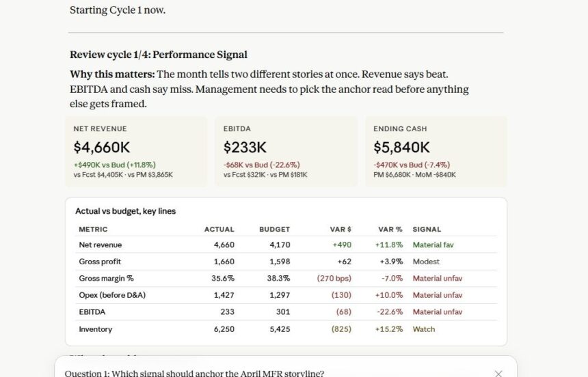Click the Review cycle 1/4 heading
Viewport: 588px width, 377px height.
pyautogui.click(x=158, y=55)
